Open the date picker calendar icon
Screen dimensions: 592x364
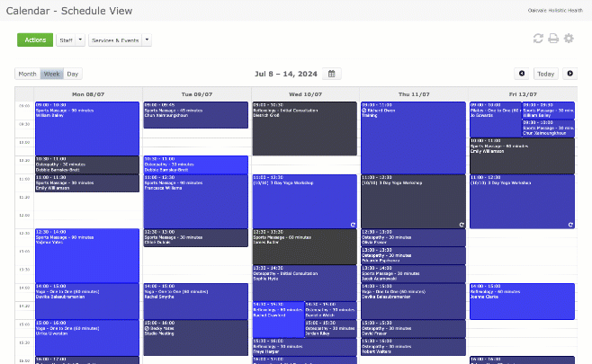(332, 74)
